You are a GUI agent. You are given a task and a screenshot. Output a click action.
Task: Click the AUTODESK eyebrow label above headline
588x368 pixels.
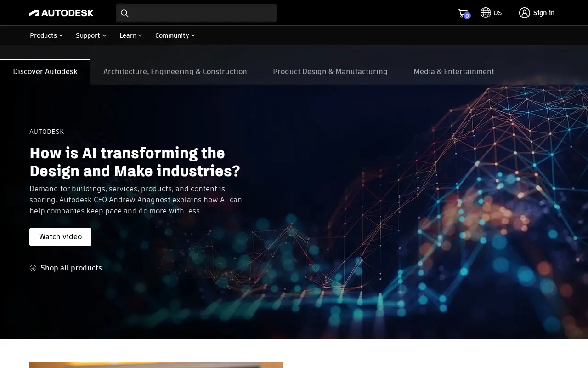[47, 132]
